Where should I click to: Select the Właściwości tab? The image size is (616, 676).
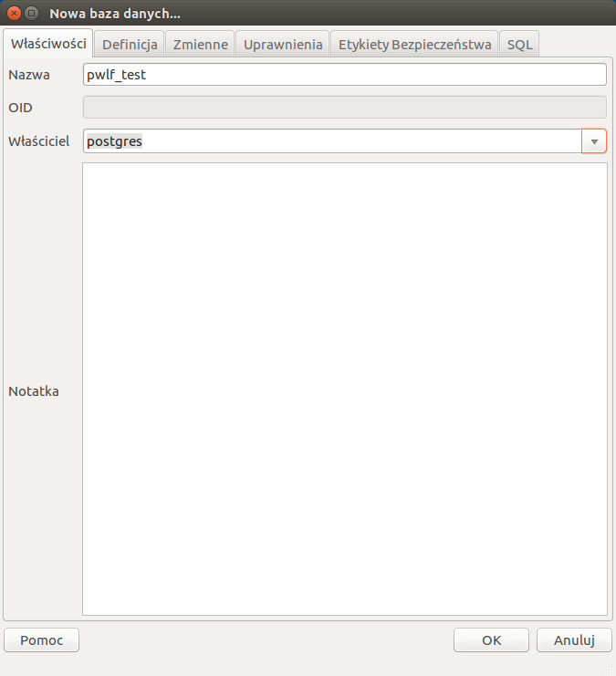point(48,44)
